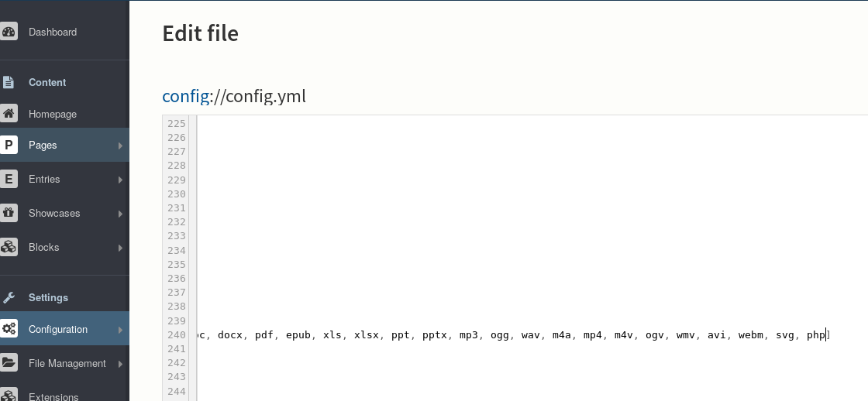Click the Entries 'E' icon
The image size is (868, 401).
(x=9, y=179)
